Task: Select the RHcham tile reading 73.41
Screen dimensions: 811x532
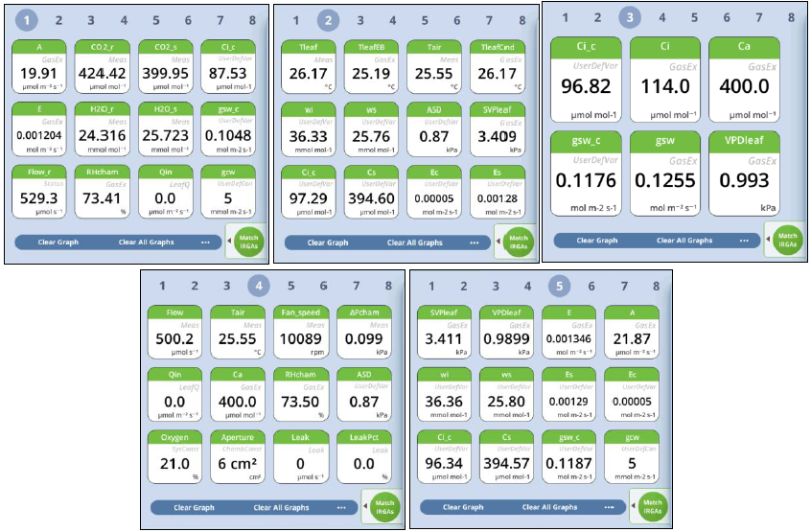Action: tap(102, 192)
